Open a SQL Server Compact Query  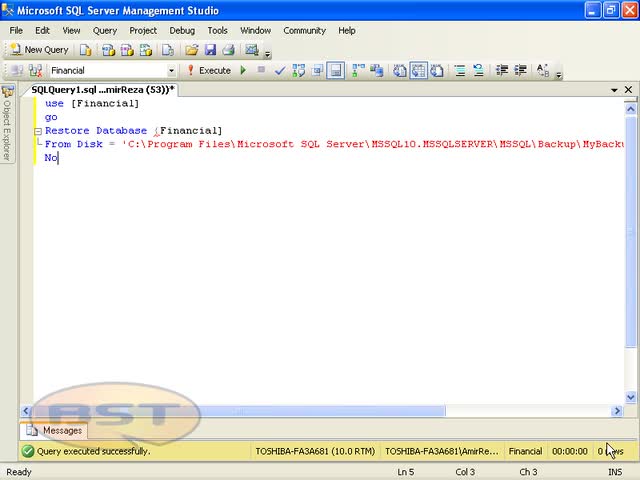(x=168, y=50)
